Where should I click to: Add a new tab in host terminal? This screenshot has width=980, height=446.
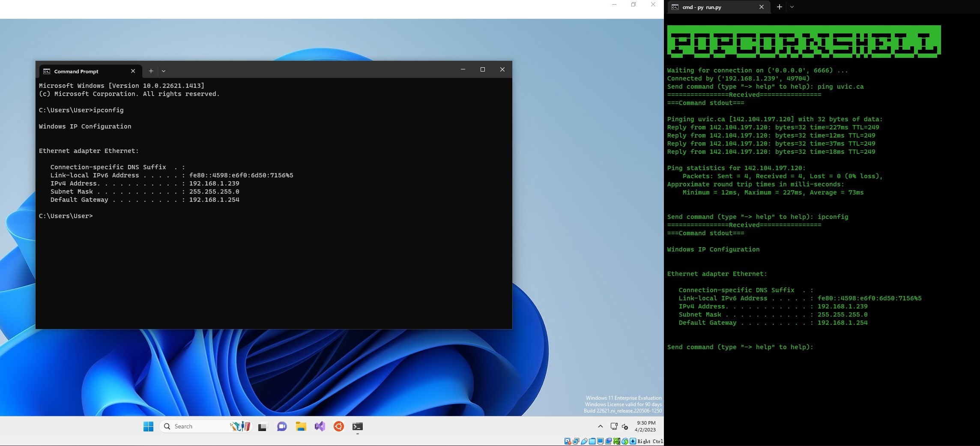point(780,7)
